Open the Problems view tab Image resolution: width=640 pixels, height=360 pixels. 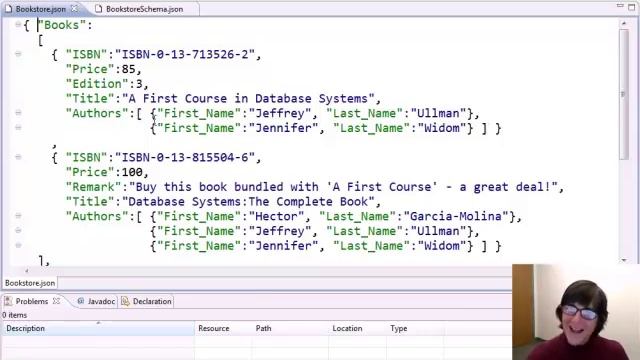click(32, 301)
